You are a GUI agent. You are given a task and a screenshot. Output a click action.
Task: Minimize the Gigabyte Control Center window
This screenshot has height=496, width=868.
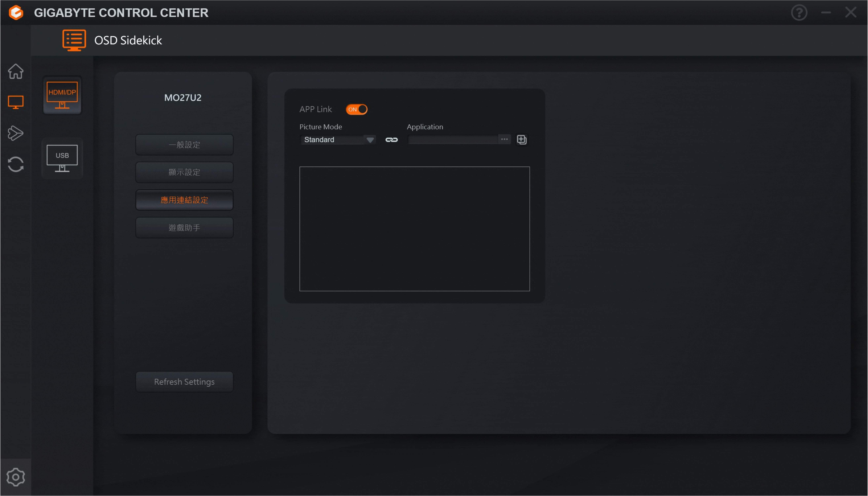pyautogui.click(x=826, y=13)
